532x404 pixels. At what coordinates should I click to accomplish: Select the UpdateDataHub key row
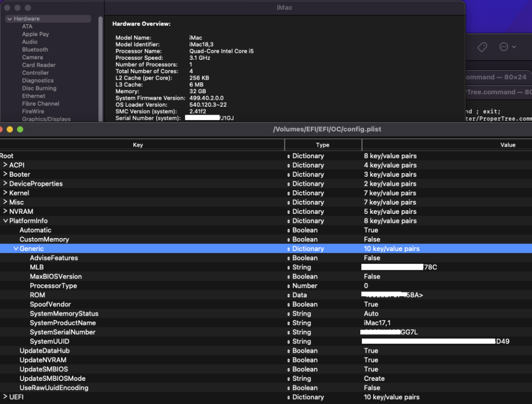tap(45, 351)
